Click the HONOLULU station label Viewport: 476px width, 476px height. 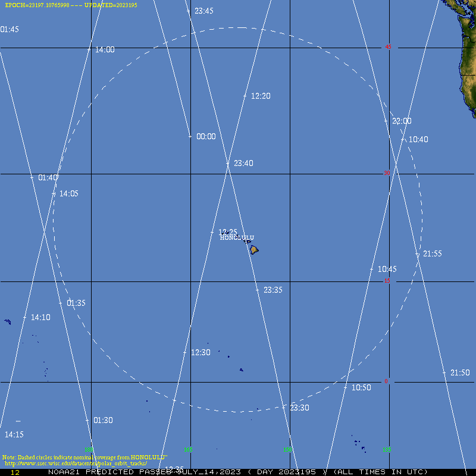[237, 237]
